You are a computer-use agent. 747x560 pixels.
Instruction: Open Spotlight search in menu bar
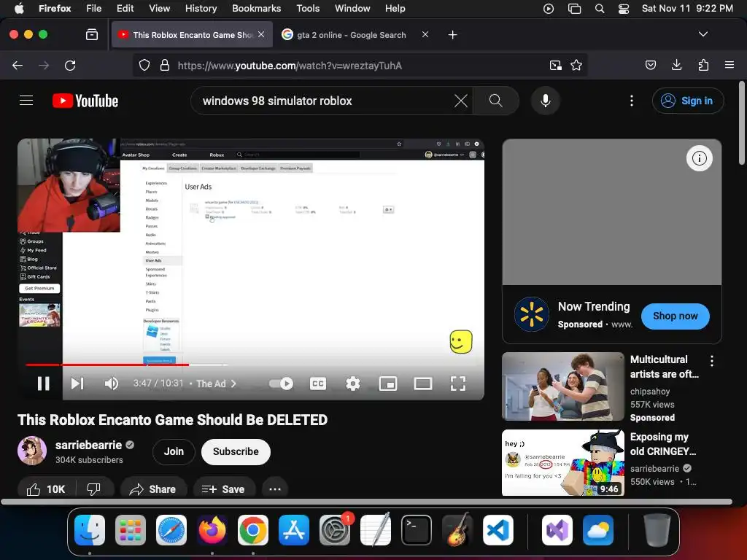600,8
